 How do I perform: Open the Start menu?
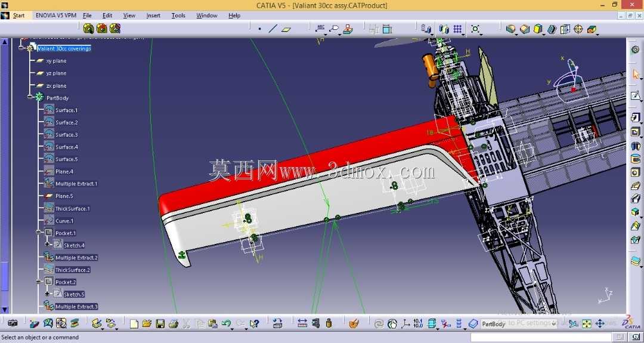19,16
